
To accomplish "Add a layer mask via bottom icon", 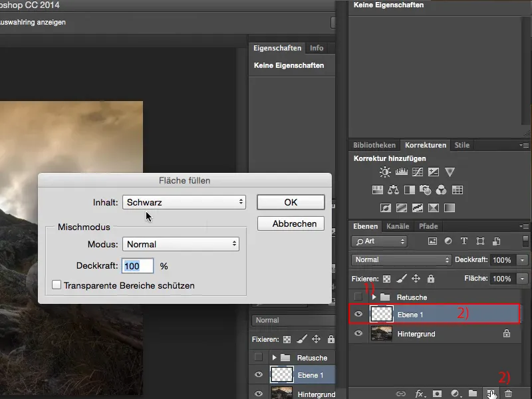I will (x=438, y=394).
